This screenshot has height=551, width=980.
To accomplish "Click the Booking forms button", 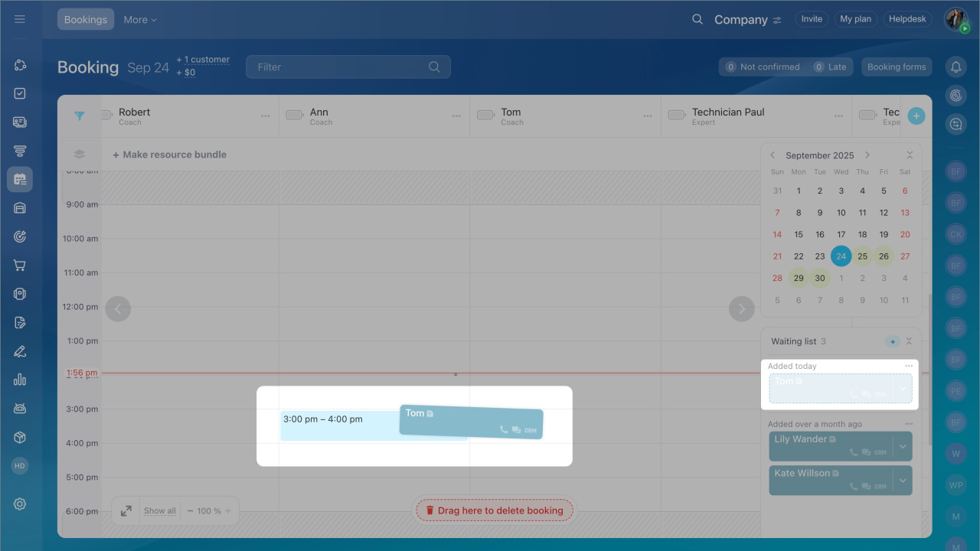I will (897, 67).
